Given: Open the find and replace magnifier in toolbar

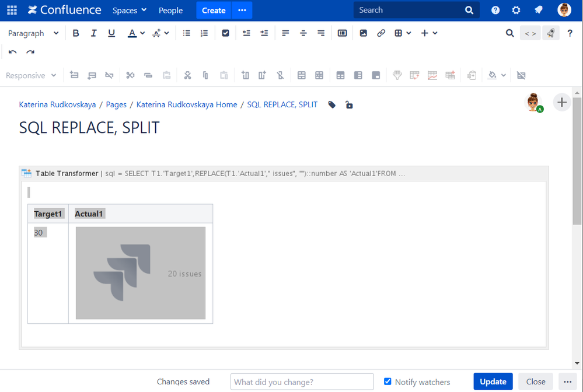Looking at the screenshot, I should (509, 33).
